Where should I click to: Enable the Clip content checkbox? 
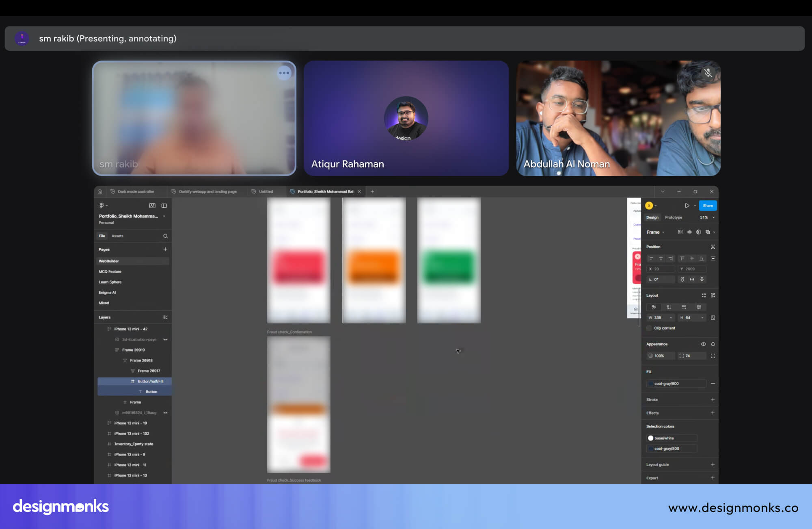(649, 328)
